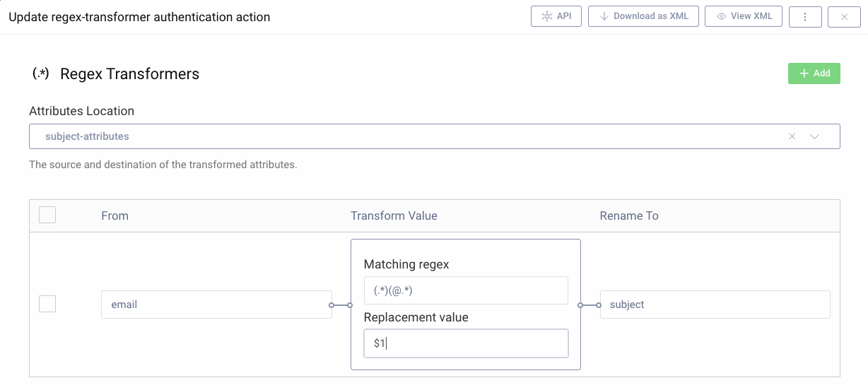This screenshot has width=868, height=390.
Task: Close the update action dialog
Action: (844, 16)
